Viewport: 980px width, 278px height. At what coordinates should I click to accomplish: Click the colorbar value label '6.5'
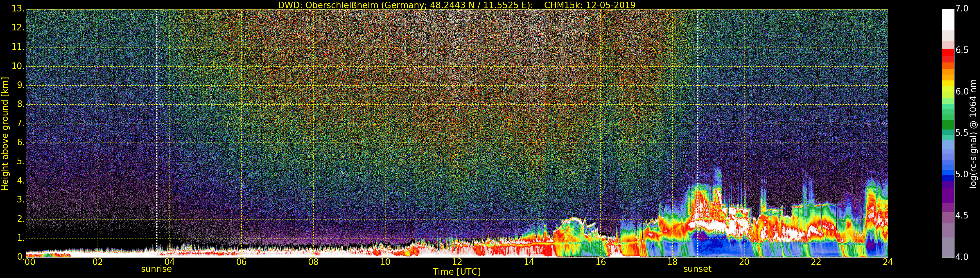[x=962, y=50]
